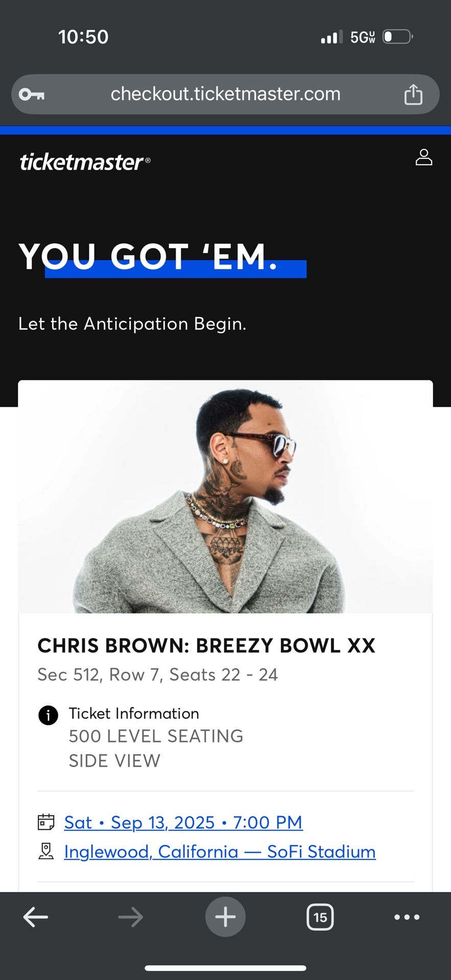Tap the battery indicator in status bar

click(x=397, y=37)
